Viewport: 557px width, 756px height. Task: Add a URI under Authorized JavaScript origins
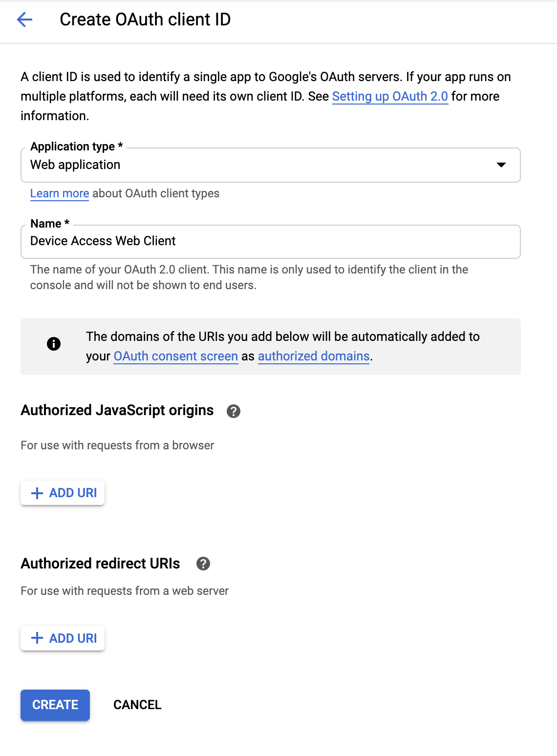click(x=62, y=493)
